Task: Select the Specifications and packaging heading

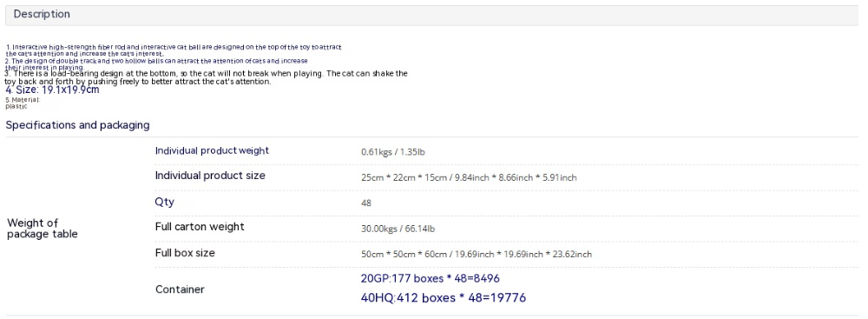Action: [x=77, y=125]
